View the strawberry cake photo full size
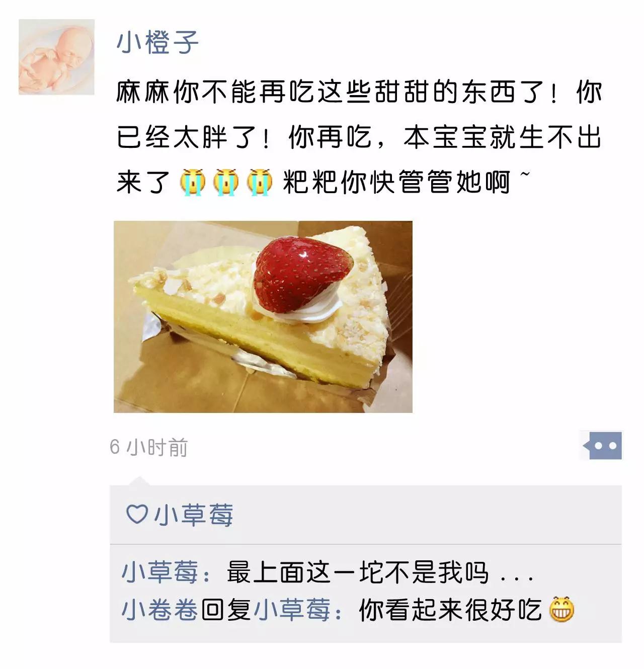Image resolution: width=644 pixels, height=669 pixels. click(x=263, y=317)
